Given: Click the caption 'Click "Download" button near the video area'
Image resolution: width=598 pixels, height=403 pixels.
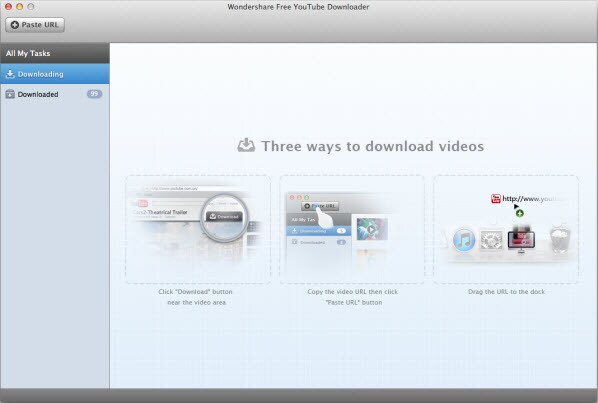Looking at the screenshot, I should click(x=196, y=297).
